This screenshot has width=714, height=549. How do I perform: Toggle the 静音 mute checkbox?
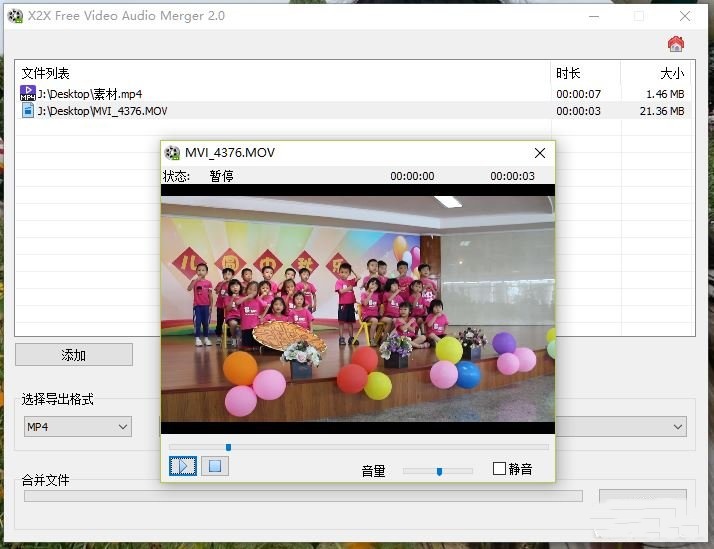[x=500, y=468]
